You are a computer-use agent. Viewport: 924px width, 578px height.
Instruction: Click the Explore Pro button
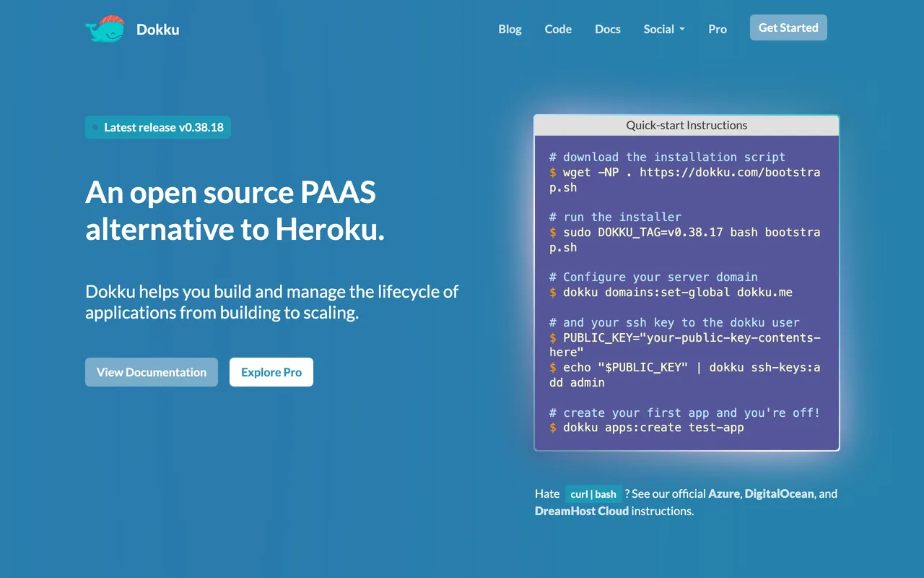(271, 372)
